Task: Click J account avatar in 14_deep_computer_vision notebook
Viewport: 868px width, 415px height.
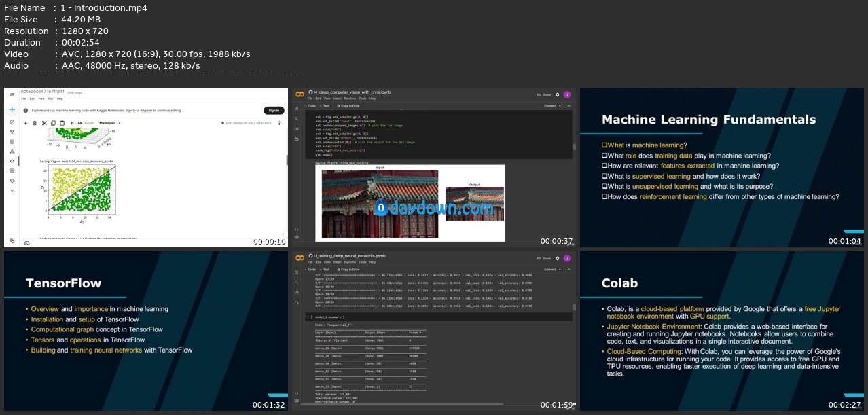Action: click(x=567, y=95)
